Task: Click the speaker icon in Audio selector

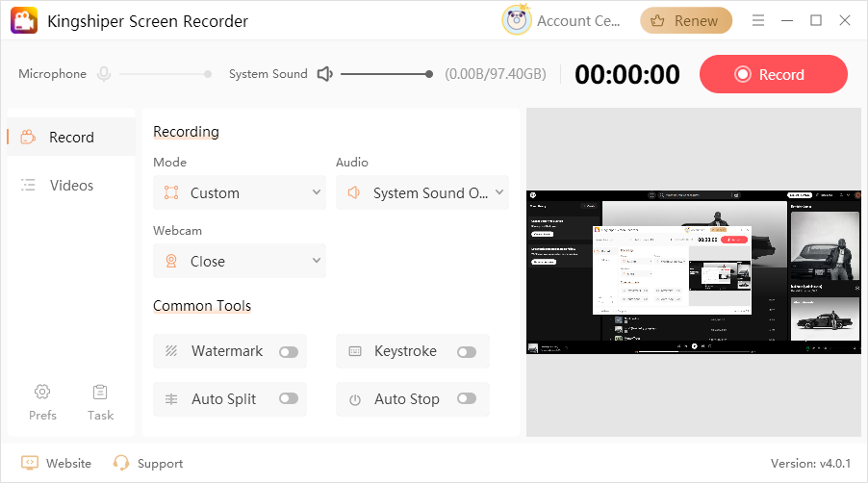Action: [354, 192]
